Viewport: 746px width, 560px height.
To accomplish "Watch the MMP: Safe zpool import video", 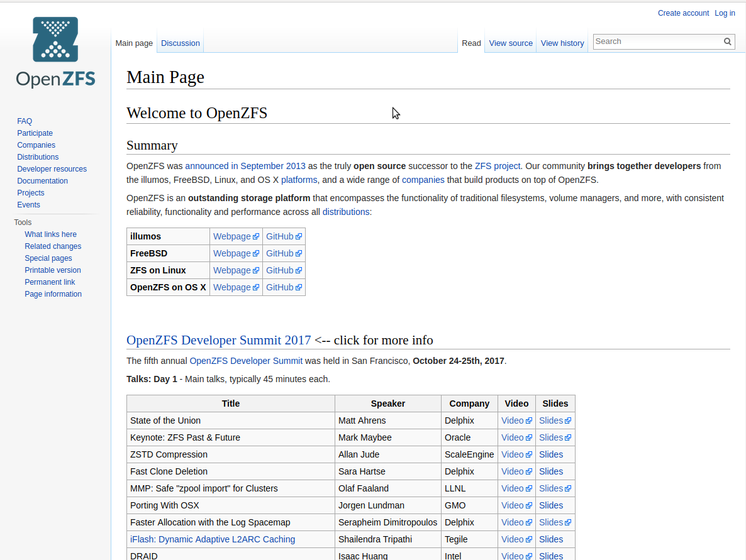I will (x=516, y=488).
